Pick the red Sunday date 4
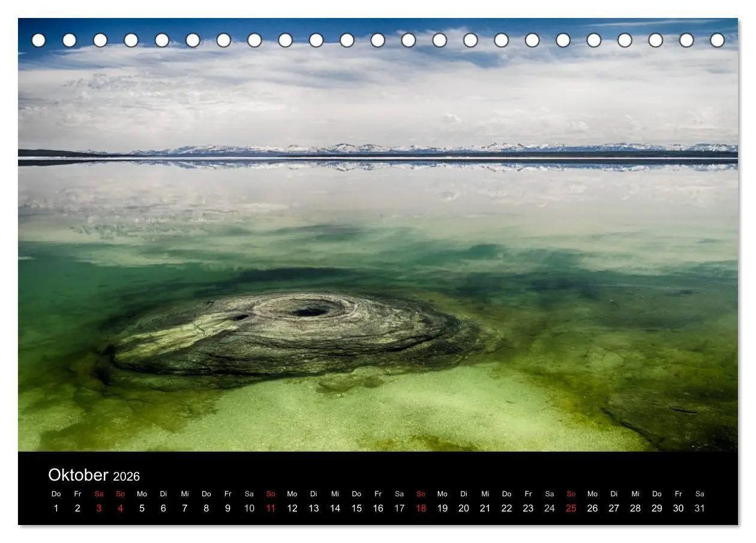 (121, 508)
